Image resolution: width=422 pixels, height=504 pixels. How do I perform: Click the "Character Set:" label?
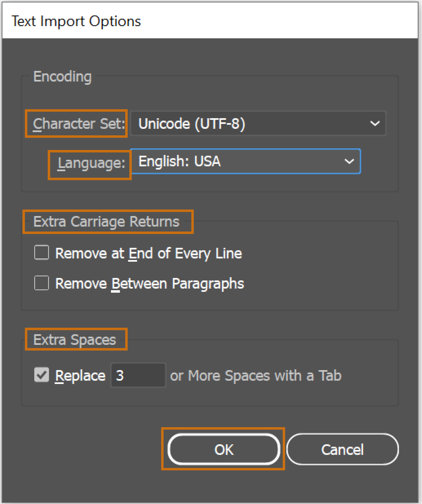[x=79, y=124]
